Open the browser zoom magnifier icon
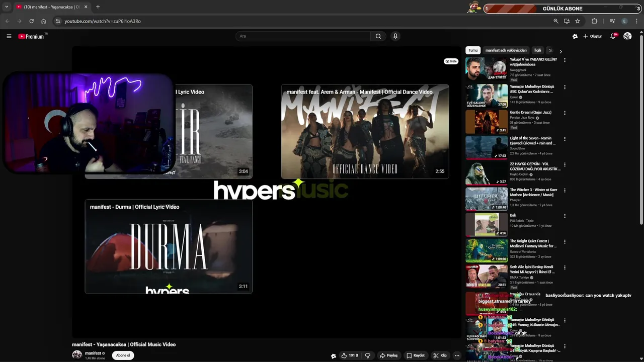 [x=556, y=21]
